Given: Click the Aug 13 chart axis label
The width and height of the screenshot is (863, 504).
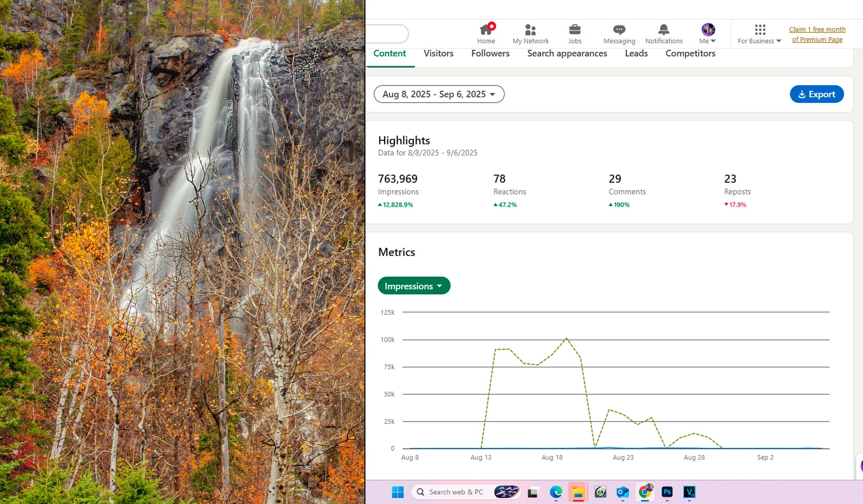Looking at the screenshot, I should pos(481,457).
